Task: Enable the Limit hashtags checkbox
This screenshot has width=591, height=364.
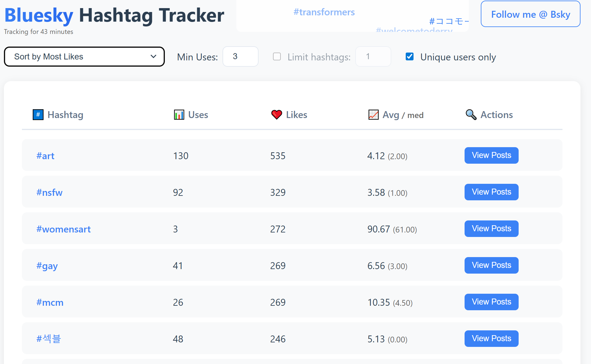Action: (277, 56)
